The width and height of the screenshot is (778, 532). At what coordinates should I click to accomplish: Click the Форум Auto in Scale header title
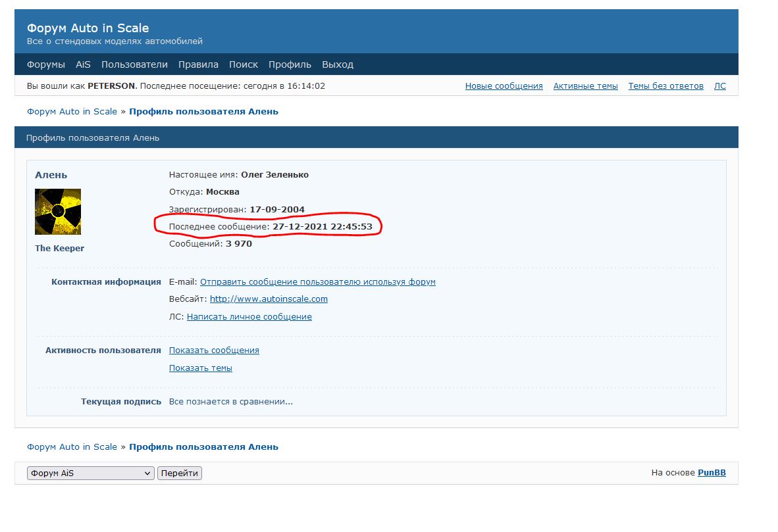[88, 28]
